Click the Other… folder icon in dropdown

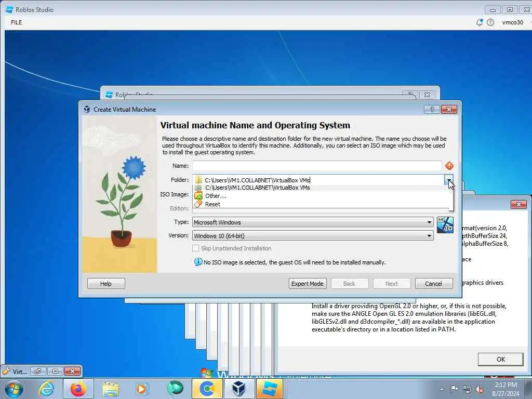pyautogui.click(x=198, y=196)
